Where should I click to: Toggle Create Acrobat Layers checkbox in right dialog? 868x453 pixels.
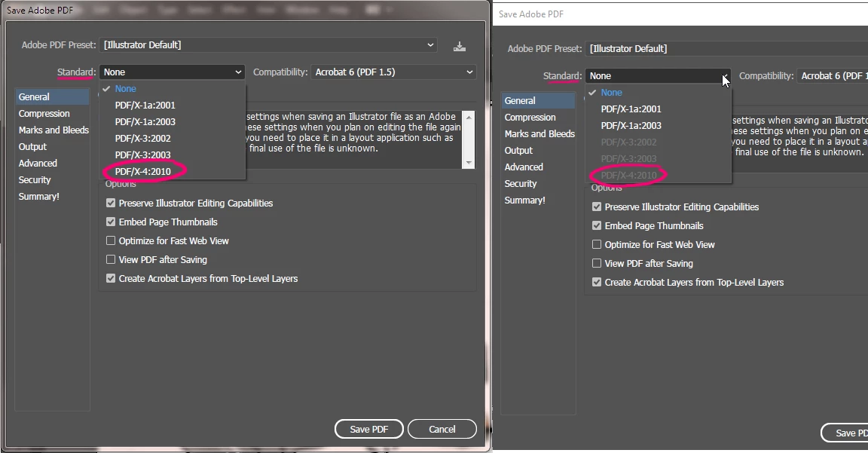point(597,283)
